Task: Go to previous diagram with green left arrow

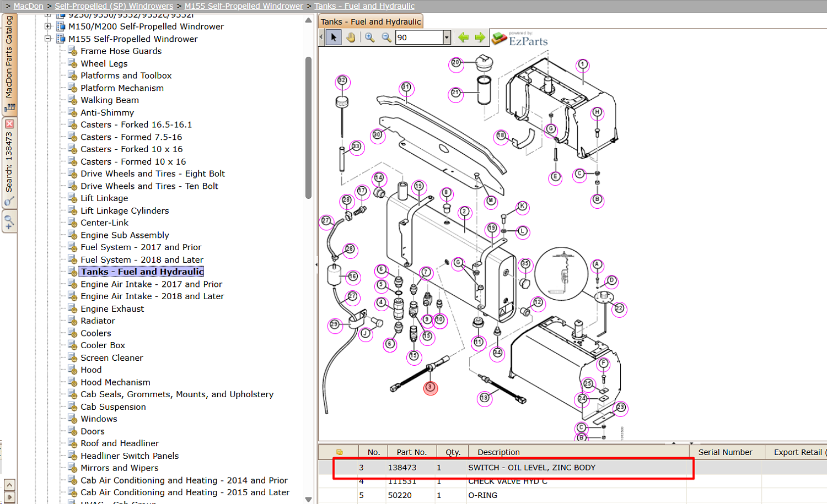Action: pos(463,37)
